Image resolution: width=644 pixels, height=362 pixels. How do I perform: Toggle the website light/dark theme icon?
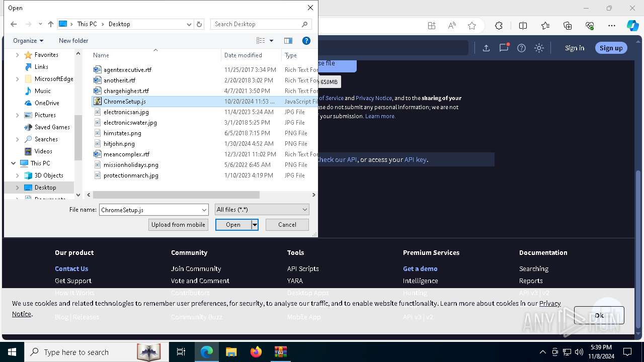pos(539,48)
